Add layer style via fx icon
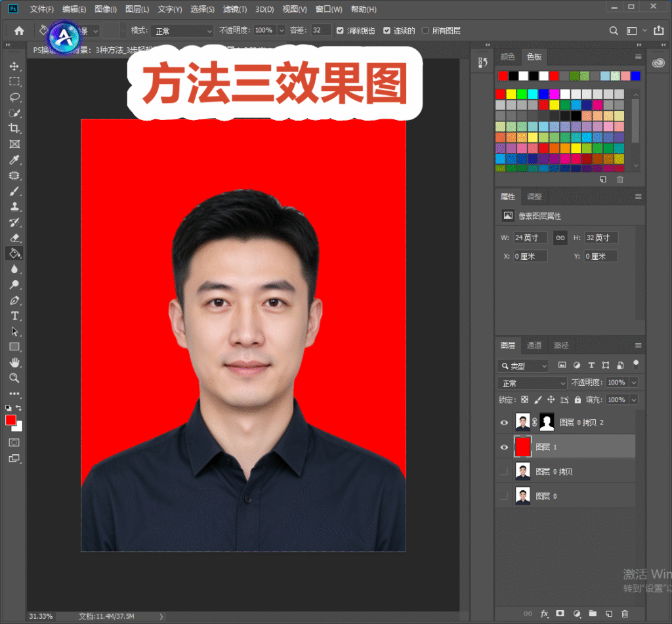Screen dimensions: 672x624 tap(544, 614)
